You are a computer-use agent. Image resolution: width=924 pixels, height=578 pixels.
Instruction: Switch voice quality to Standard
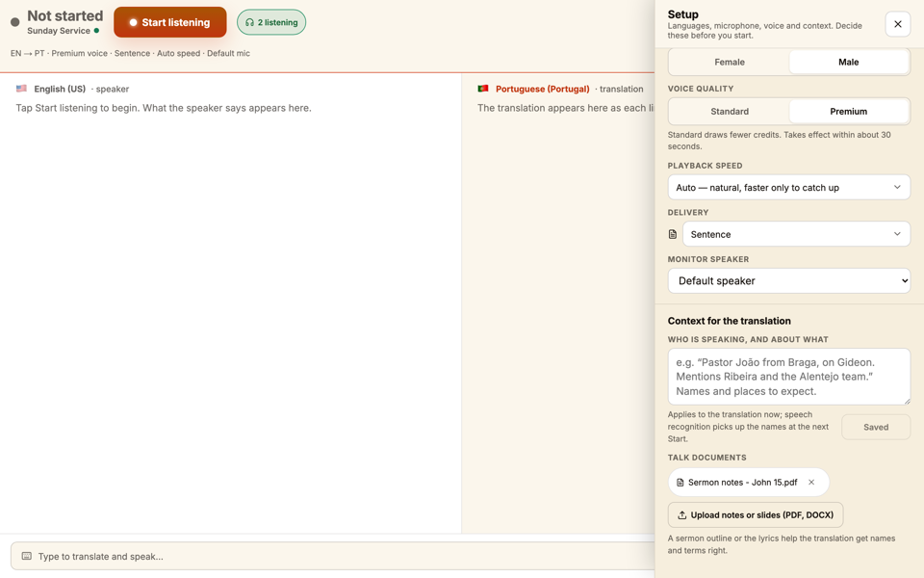[x=729, y=112]
